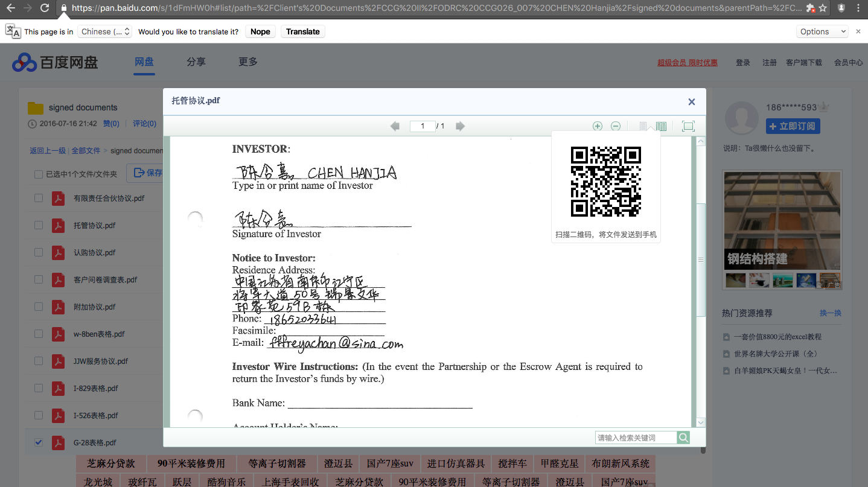Open the browser shield profile icon
This screenshot has width=868, height=487.
click(841, 8)
